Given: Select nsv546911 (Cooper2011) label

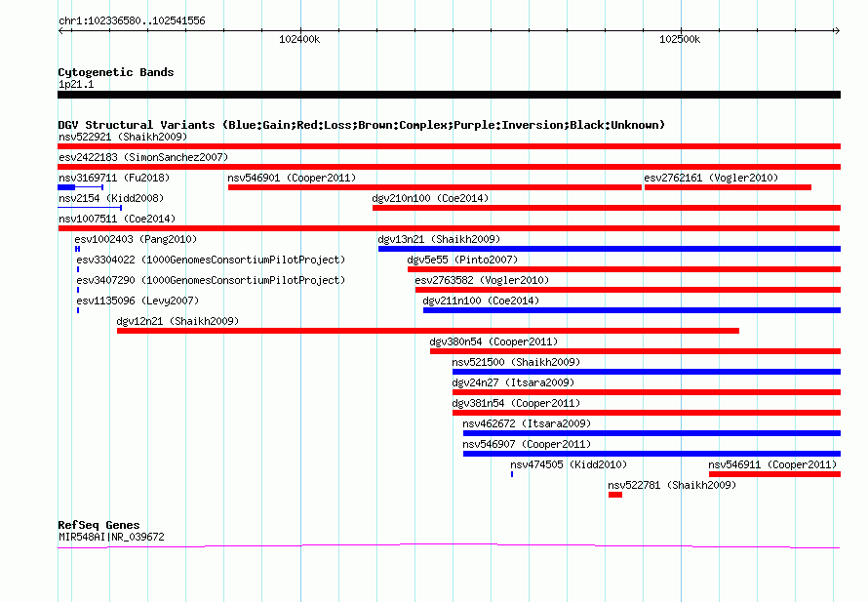Looking at the screenshot, I should click(772, 464).
